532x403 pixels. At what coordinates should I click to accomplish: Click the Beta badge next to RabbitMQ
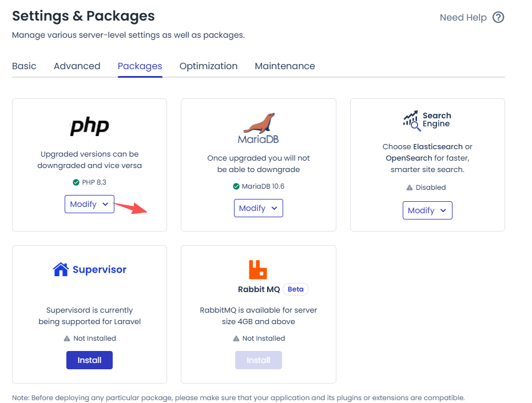click(x=295, y=289)
